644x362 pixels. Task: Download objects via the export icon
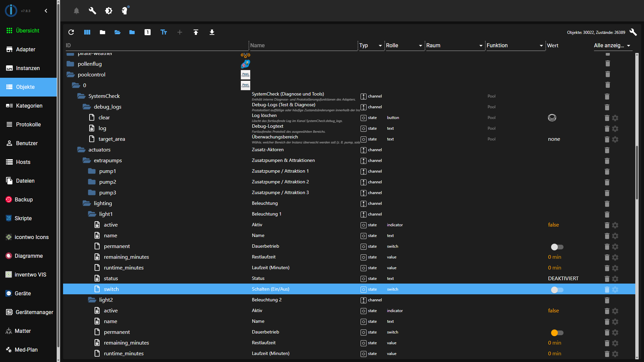pos(212,32)
